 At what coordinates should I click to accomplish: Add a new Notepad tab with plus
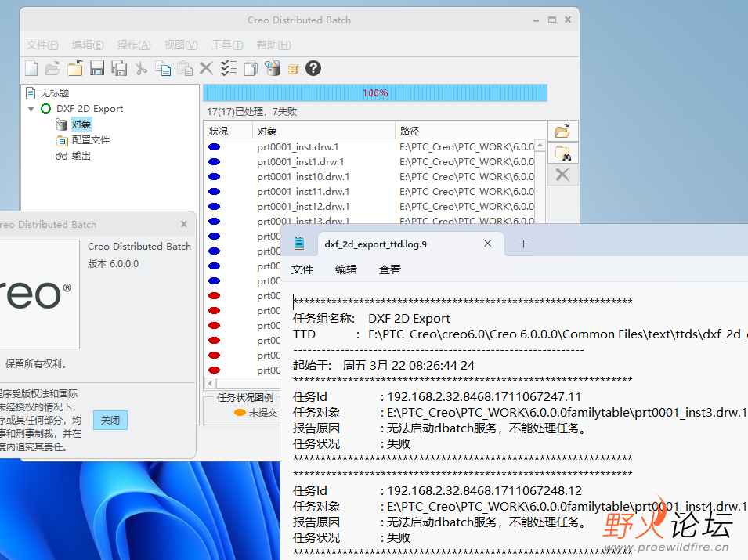(x=523, y=244)
